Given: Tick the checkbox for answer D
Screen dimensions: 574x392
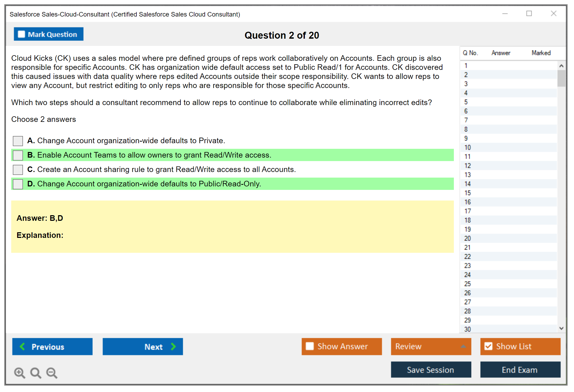Looking at the screenshot, I should click(x=18, y=184).
